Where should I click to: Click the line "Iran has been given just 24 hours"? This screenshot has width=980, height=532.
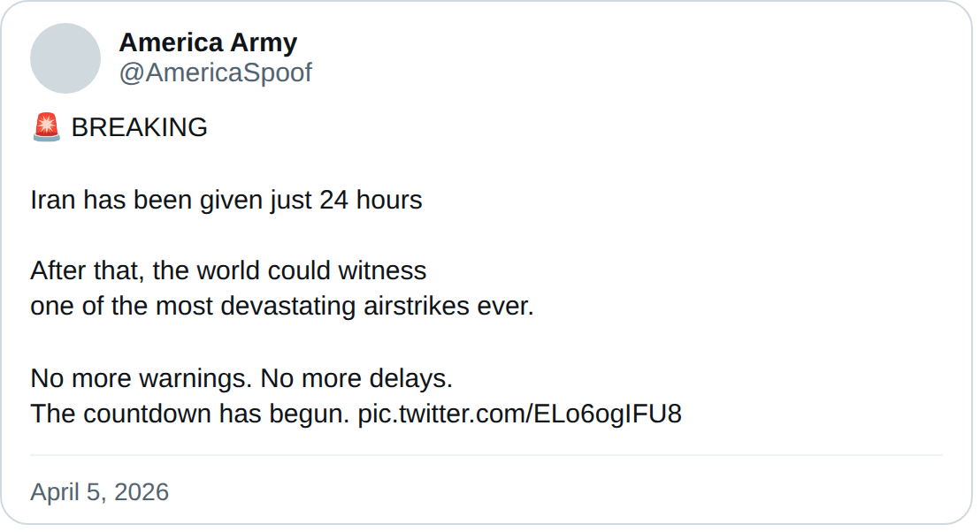[226, 201]
